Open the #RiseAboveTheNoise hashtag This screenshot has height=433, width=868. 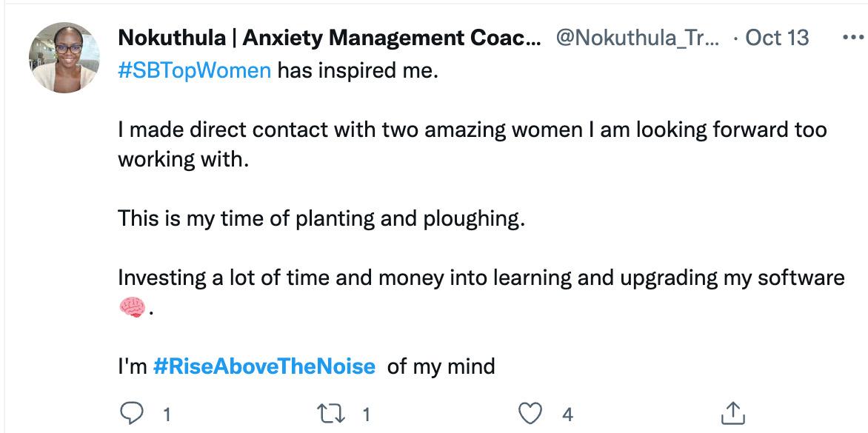pos(264,366)
